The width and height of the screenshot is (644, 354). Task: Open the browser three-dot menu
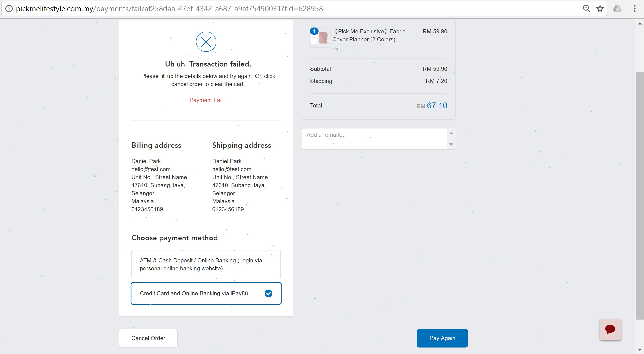pyautogui.click(x=634, y=8)
